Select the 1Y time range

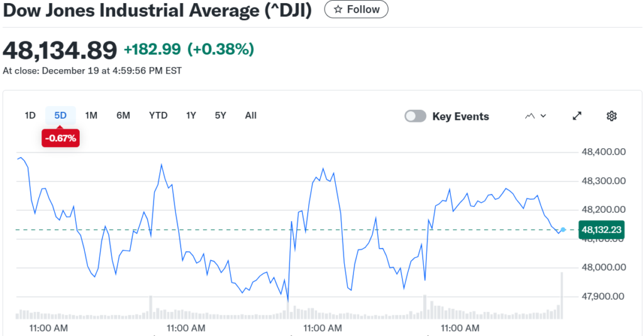pyautogui.click(x=191, y=116)
